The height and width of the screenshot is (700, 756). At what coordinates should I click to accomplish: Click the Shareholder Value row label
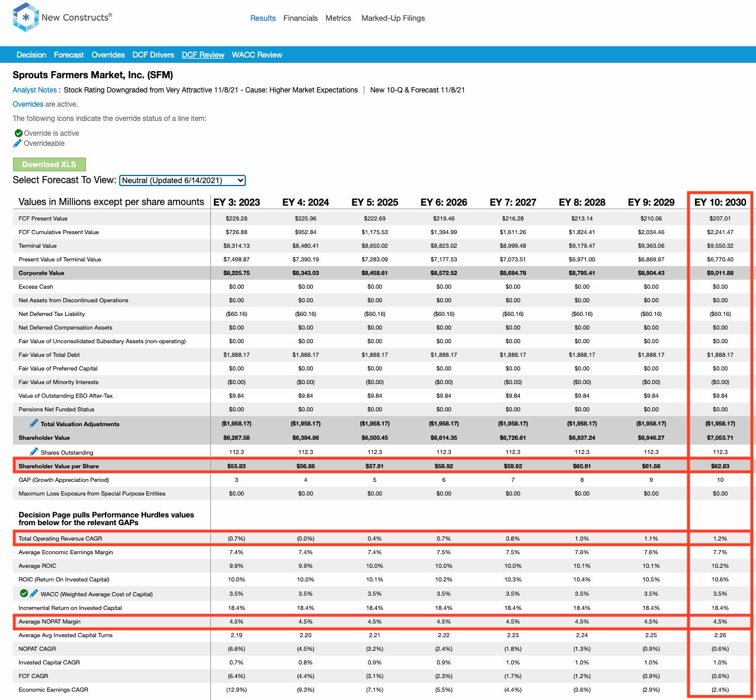(44, 438)
